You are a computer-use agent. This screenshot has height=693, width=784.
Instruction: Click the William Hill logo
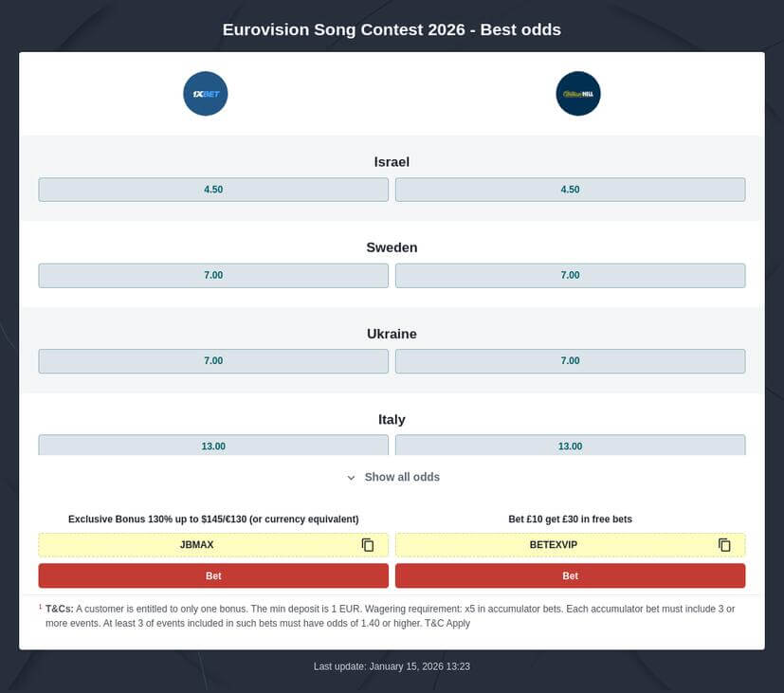tap(578, 94)
